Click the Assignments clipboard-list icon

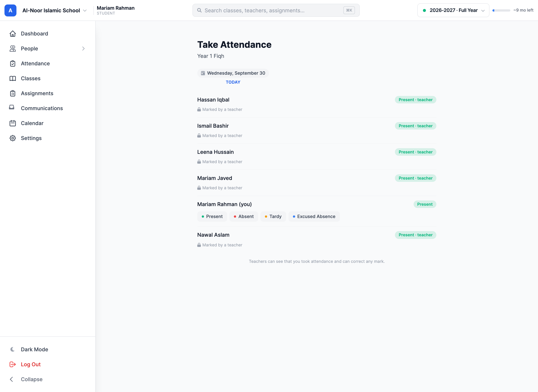pos(13,94)
